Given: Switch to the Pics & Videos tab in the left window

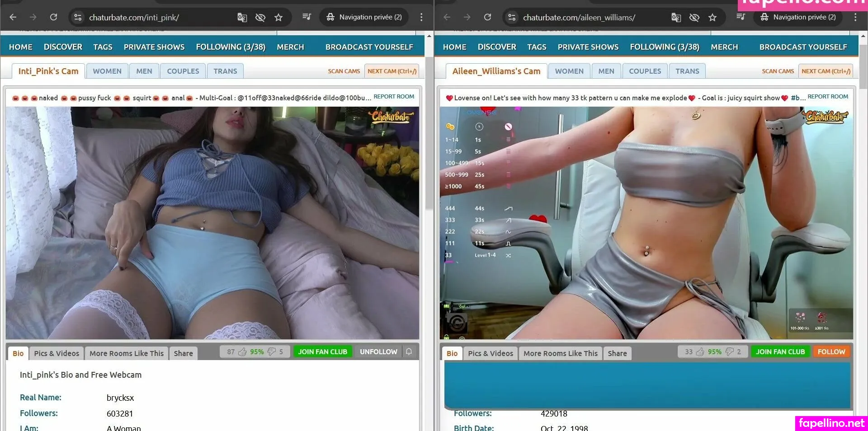Looking at the screenshot, I should 57,353.
